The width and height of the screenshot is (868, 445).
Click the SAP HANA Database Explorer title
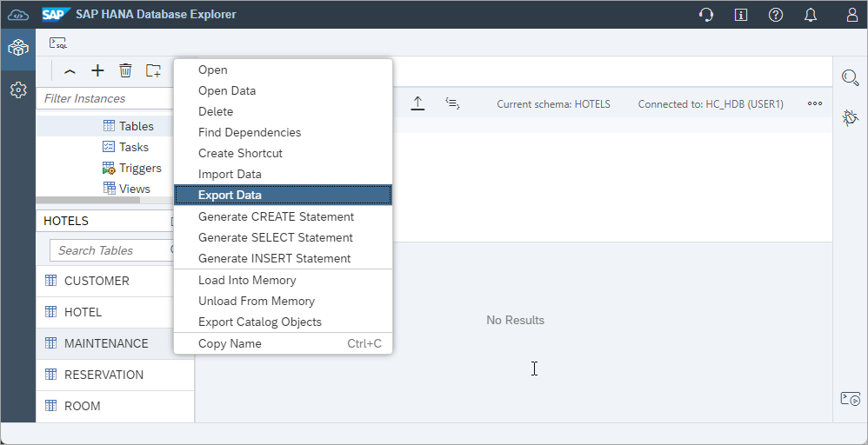click(156, 15)
